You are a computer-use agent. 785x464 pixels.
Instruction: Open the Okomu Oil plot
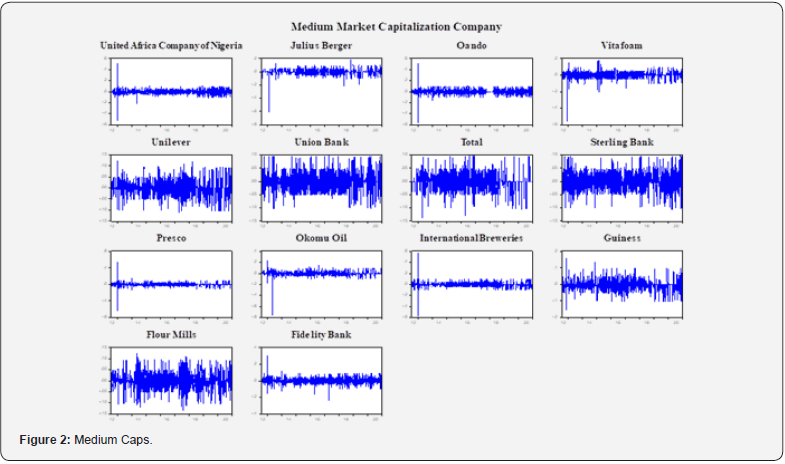click(321, 283)
